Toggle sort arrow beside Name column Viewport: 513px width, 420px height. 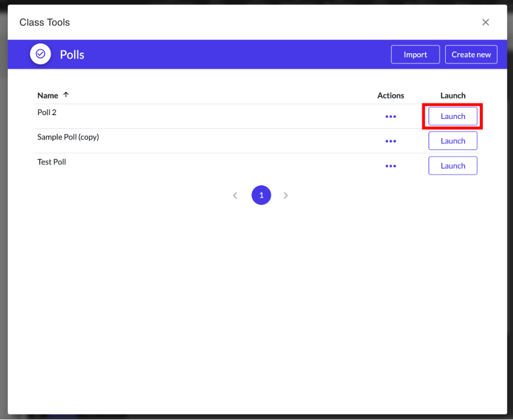tap(66, 95)
